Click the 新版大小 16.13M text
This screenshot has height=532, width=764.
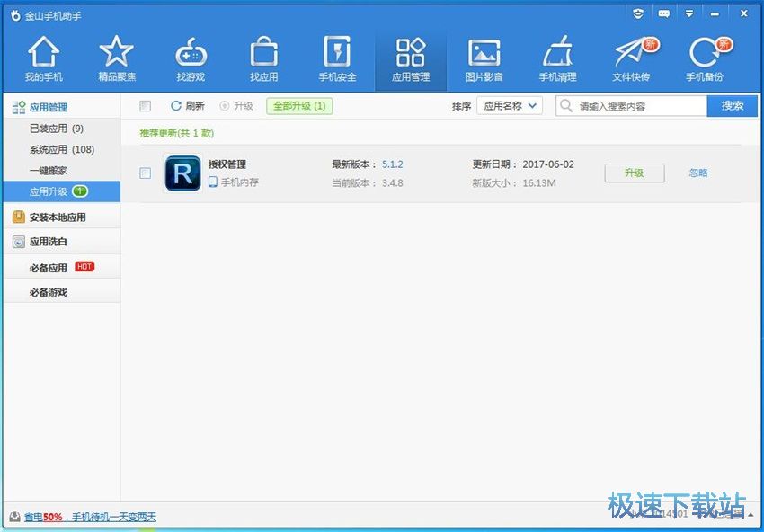pos(513,182)
